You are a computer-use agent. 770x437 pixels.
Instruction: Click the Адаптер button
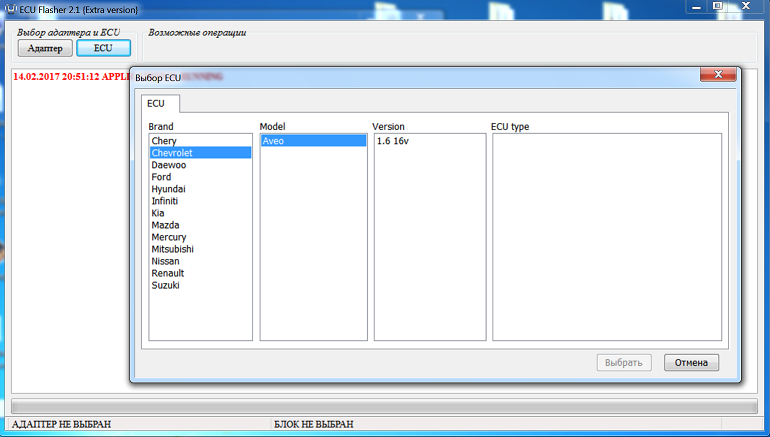pos(45,48)
